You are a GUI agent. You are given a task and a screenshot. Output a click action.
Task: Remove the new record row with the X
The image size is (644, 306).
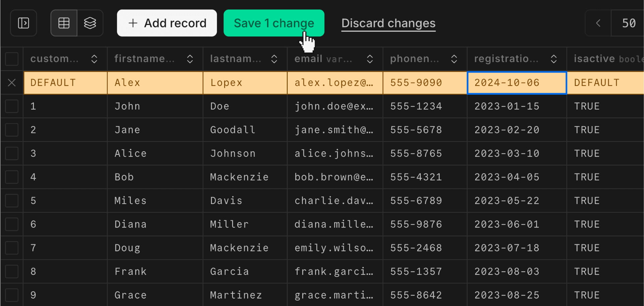point(12,83)
